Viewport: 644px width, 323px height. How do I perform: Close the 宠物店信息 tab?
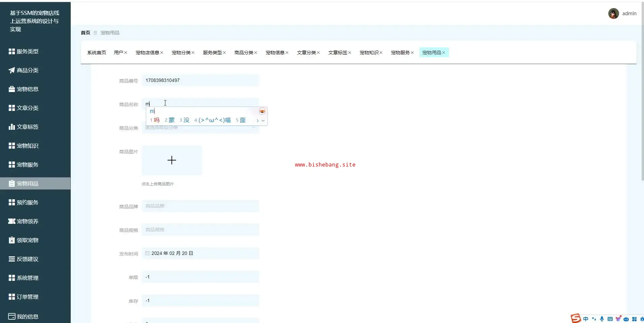pyautogui.click(x=162, y=53)
